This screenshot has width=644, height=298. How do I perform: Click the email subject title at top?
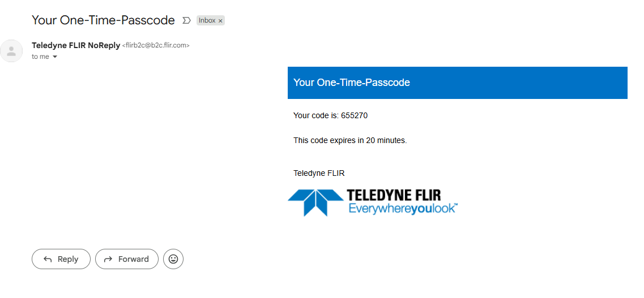103,20
